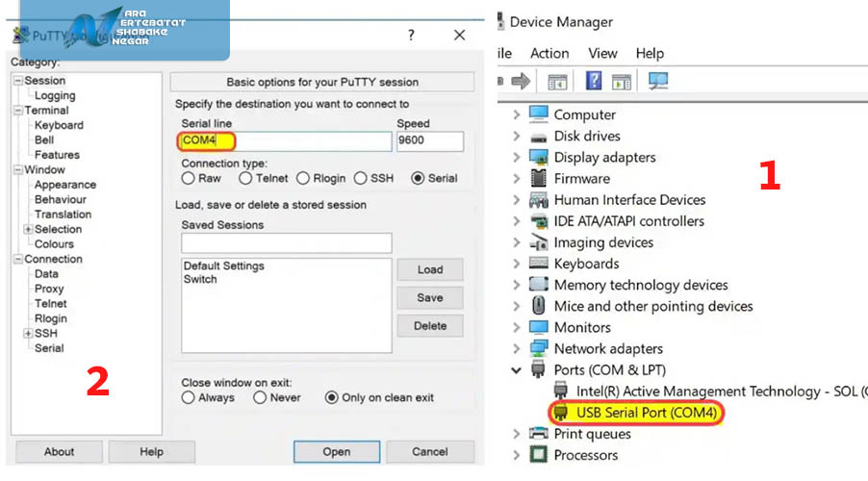
Task: Click the Firmware chip icon
Action: (x=538, y=178)
